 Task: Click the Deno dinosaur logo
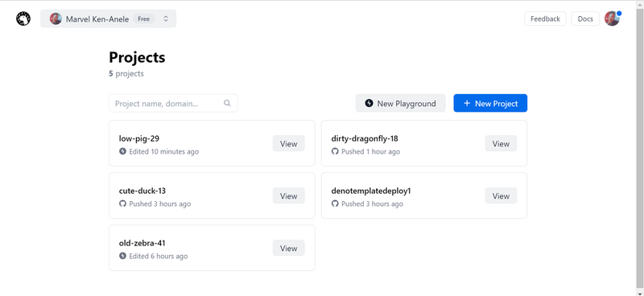(23, 18)
